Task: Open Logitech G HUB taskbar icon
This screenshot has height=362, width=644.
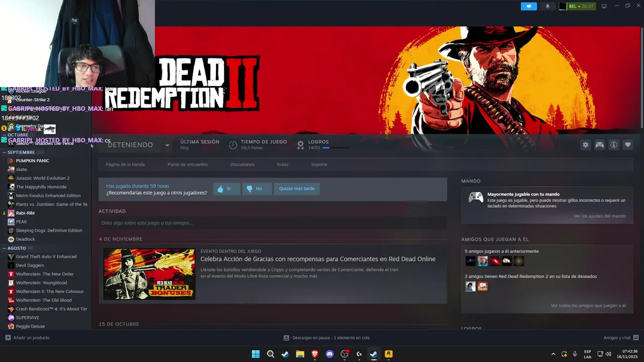Action: (x=359, y=354)
